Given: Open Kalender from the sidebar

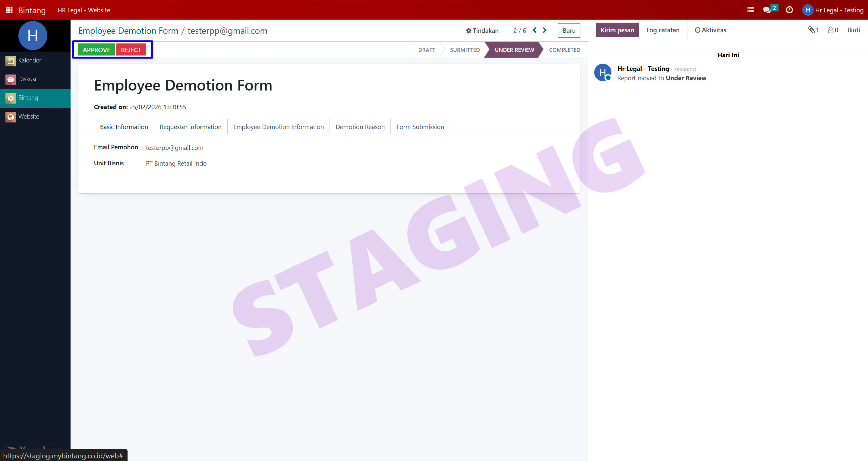Looking at the screenshot, I should (30, 60).
